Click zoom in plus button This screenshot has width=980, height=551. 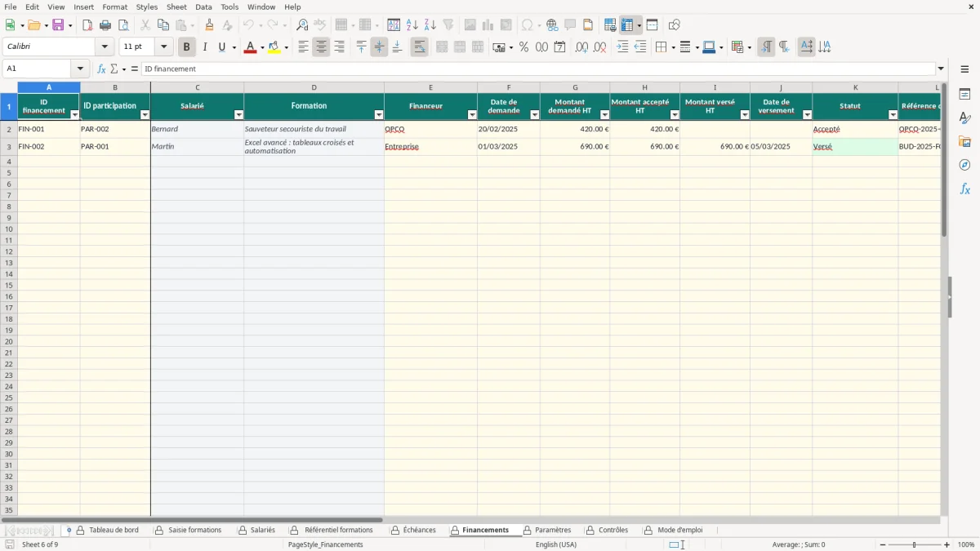click(947, 544)
